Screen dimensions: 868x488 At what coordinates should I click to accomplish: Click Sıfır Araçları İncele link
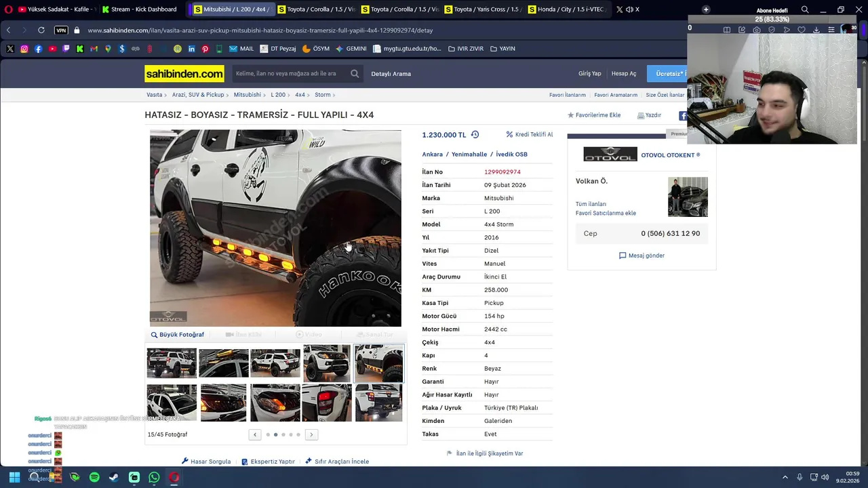tap(337, 462)
